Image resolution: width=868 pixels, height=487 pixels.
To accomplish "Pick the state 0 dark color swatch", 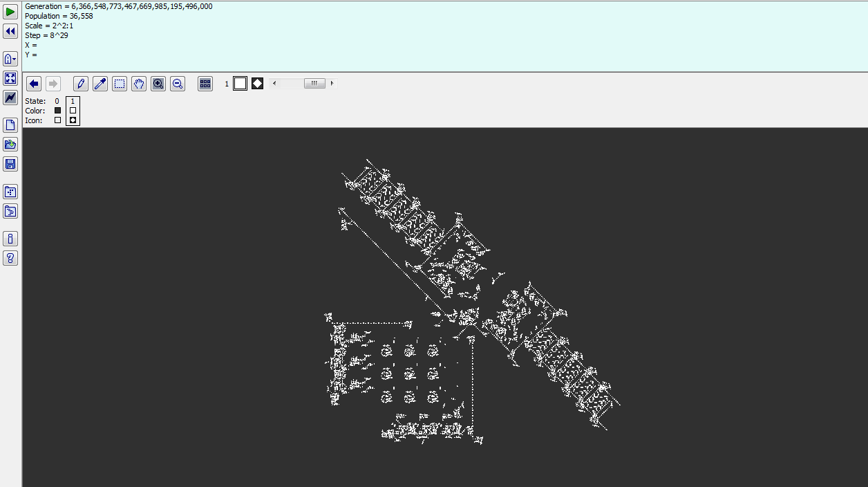I will (x=57, y=111).
